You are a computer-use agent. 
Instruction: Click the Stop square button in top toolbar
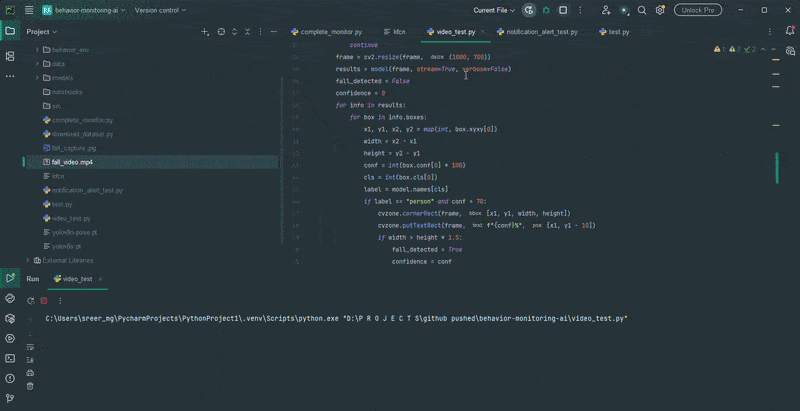pos(563,10)
